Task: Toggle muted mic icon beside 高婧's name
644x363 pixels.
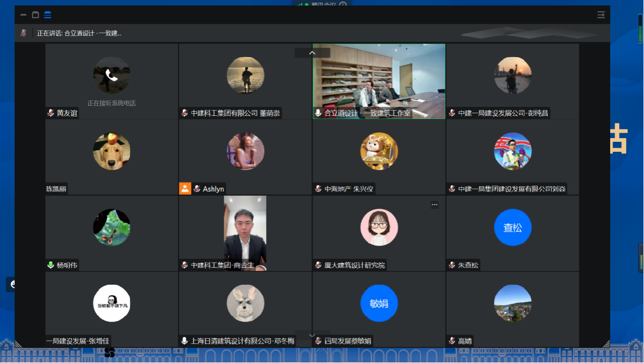Action: point(452,341)
